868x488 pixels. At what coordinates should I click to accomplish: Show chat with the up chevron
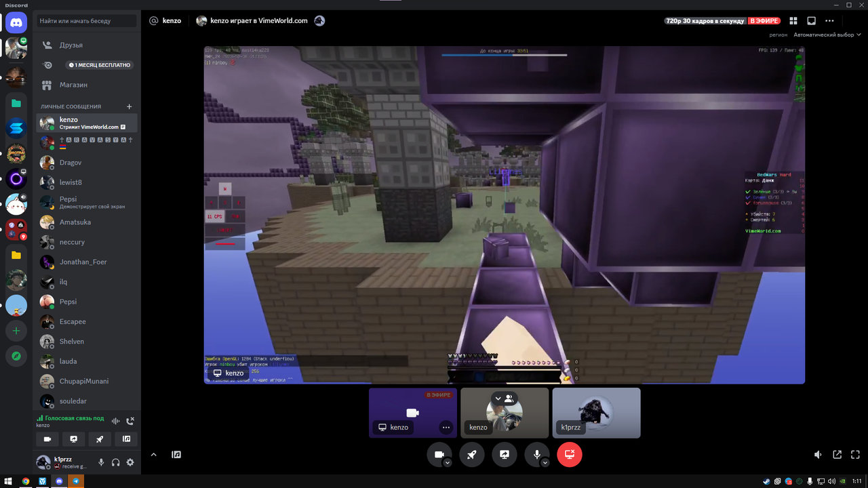click(x=153, y=455)
